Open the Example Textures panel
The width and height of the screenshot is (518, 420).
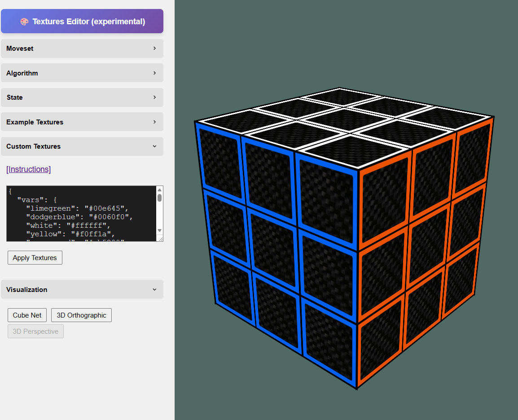click(82, 122)
